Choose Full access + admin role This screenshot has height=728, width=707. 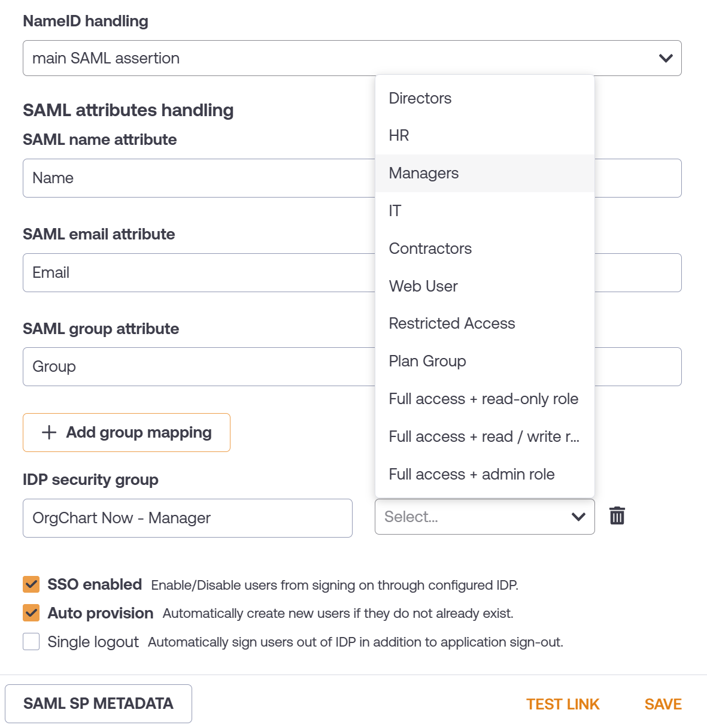click(x=484, y=474)
